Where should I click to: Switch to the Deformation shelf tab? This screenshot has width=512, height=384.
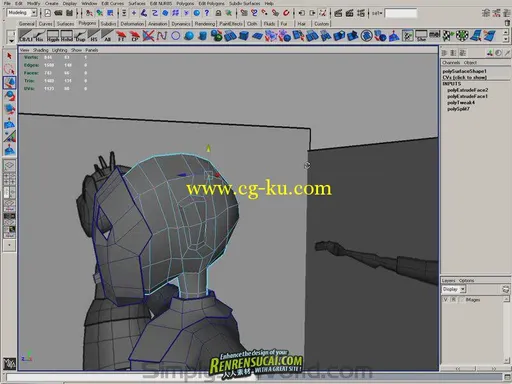click(132, 24)
